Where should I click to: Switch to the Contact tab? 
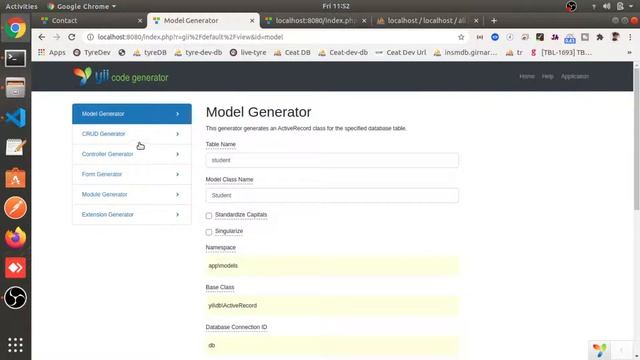[x=89, y=20]
